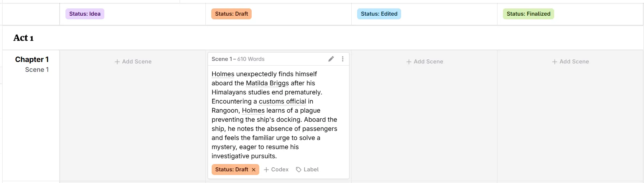This screenshot has height=183, width=644.
Task: Open Chapter 1 in the row header
Action: pos(32,59)
